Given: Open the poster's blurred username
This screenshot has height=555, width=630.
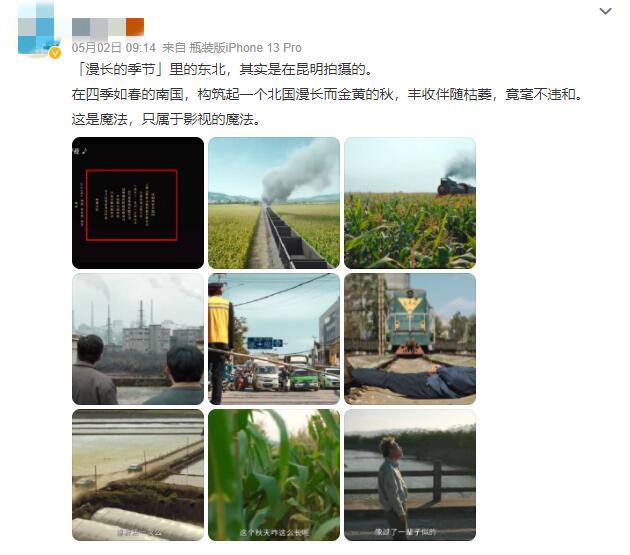Looking at the screenshot, I should coord(108,27).
